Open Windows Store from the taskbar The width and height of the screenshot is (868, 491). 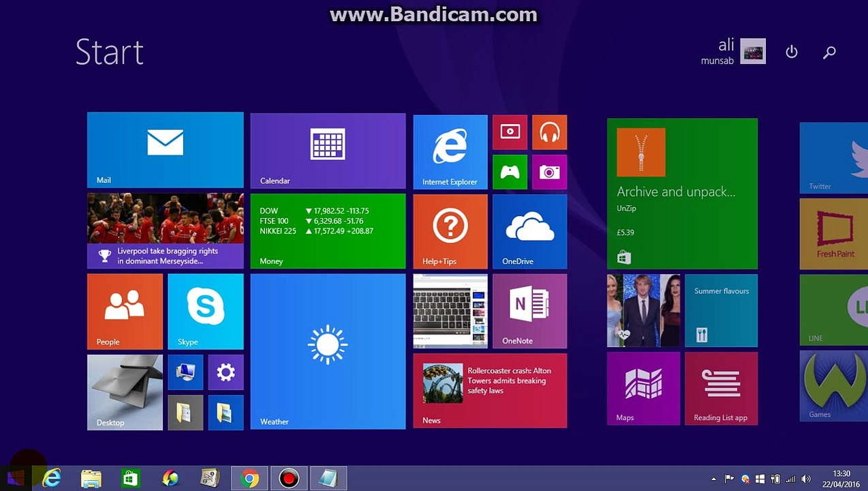[x=129, y=478]
